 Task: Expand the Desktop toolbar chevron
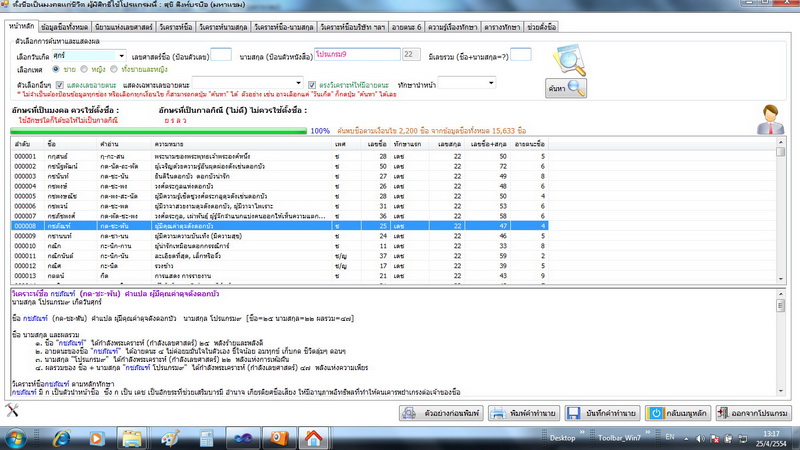click(582, 433)
